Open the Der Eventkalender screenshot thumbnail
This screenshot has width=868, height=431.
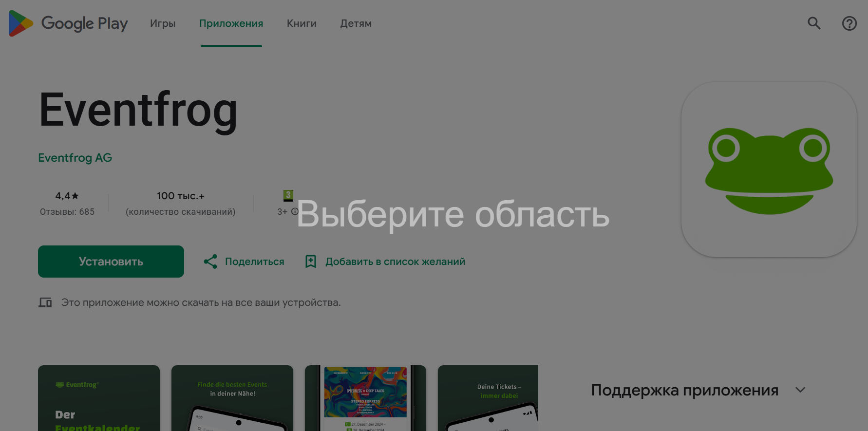pos(99,398)
